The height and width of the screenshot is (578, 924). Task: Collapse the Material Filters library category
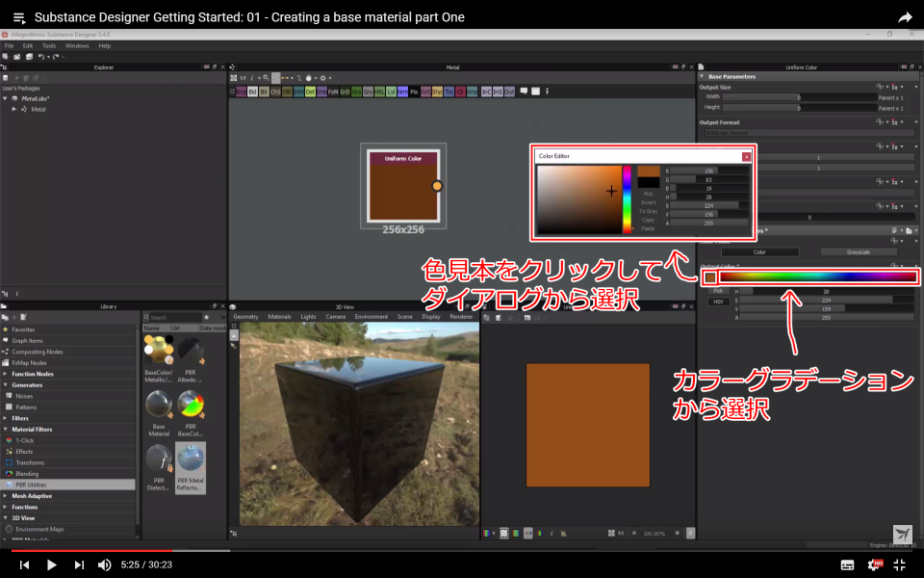click(6, 430)
